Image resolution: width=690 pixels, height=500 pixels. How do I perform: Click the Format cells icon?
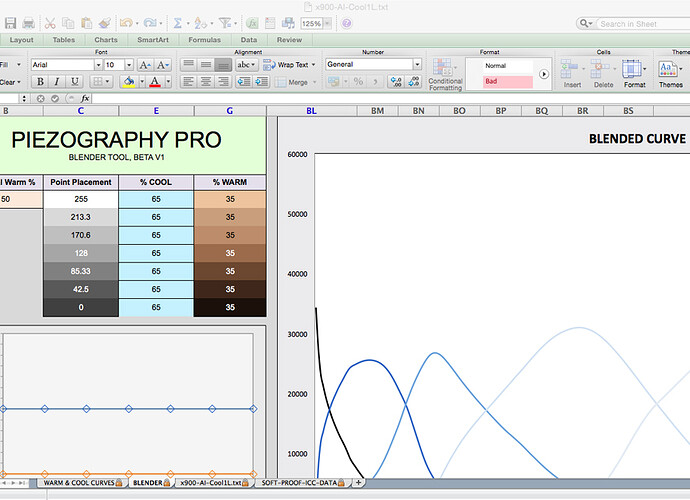[x=634, y=72]
